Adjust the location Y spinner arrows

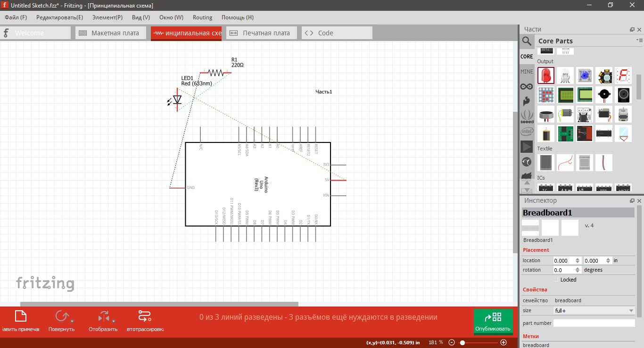(608, 260)
